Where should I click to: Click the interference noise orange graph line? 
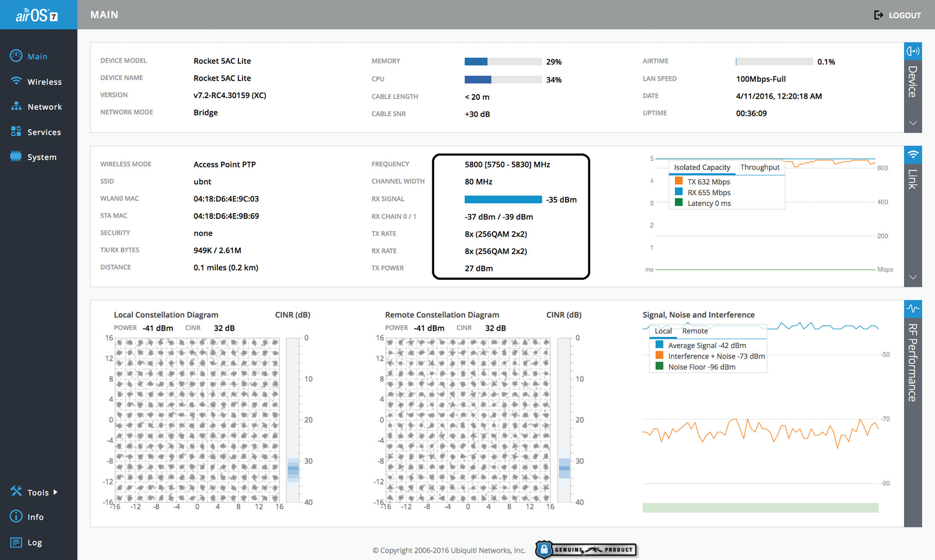point(760,432)
